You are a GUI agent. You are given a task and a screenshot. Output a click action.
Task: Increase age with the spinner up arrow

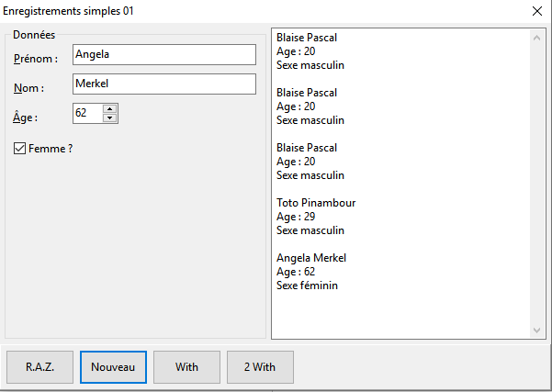click(x=110, y=108)
